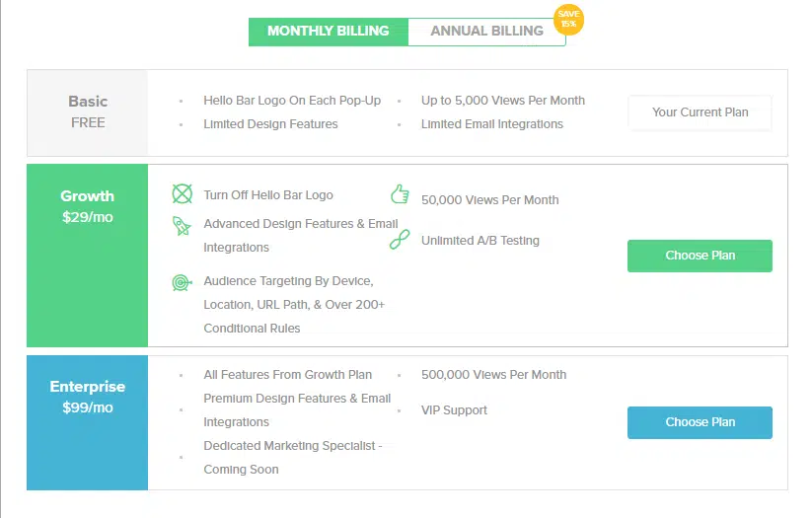Image resolution: width=812 pixels, height=518 pixels.
Task: Click the Unlimited A/B Testing text
Action: (480, 241)
